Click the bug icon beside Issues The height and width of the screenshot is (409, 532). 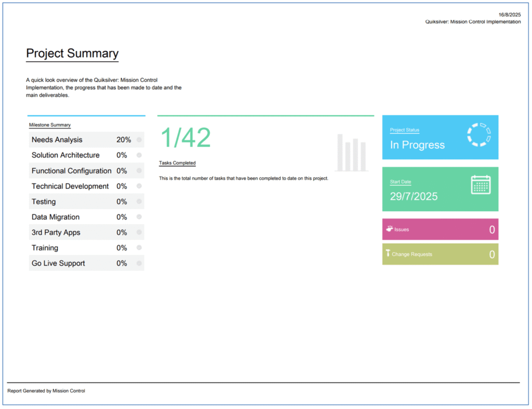click(389, 229)
